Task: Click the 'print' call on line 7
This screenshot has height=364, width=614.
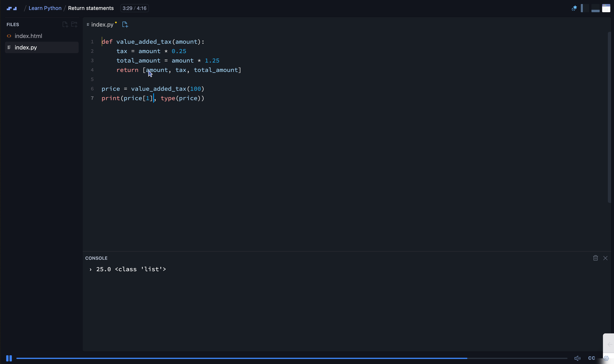Action: 111,98
